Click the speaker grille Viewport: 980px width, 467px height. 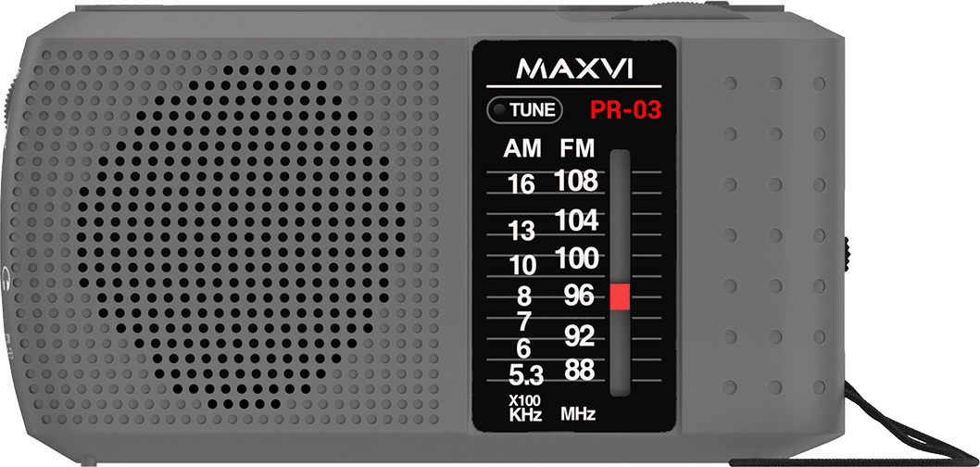241,237
